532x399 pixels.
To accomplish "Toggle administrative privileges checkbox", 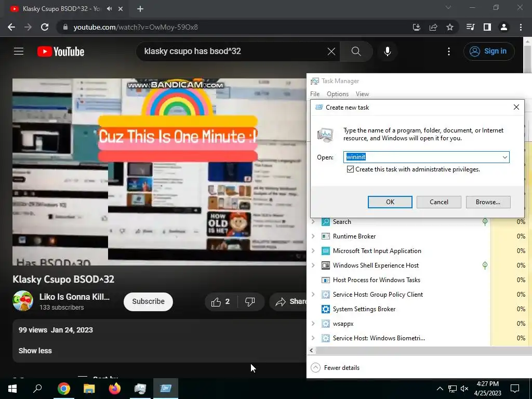I will (351, 169).
